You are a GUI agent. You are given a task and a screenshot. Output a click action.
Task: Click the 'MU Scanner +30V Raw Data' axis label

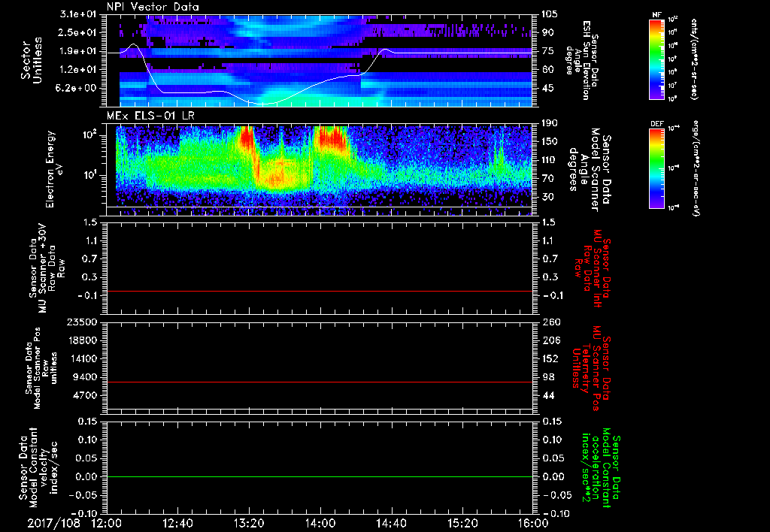47,268
